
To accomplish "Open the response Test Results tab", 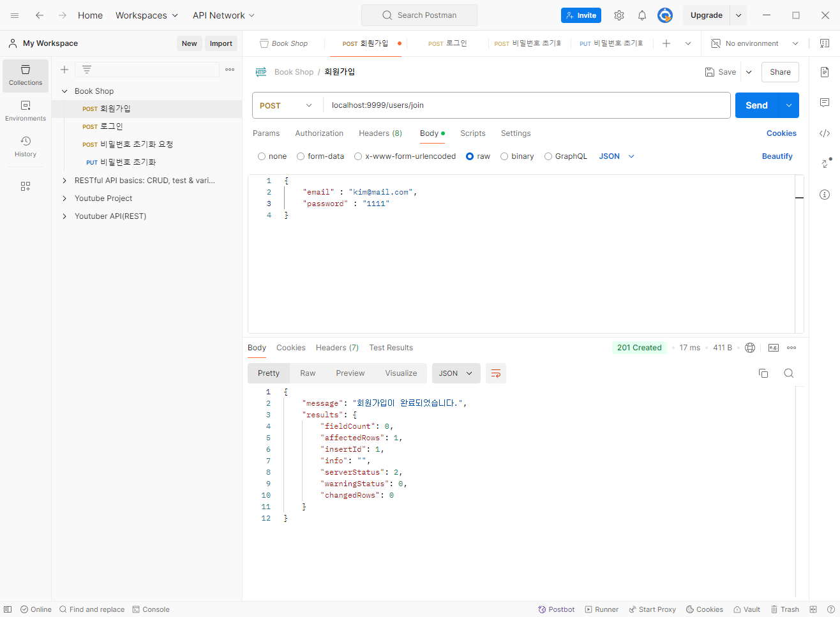I will click(391, 348).
